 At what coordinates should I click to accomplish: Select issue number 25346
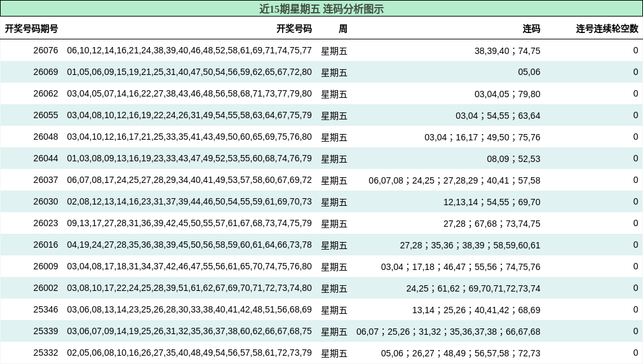point(46,309)
